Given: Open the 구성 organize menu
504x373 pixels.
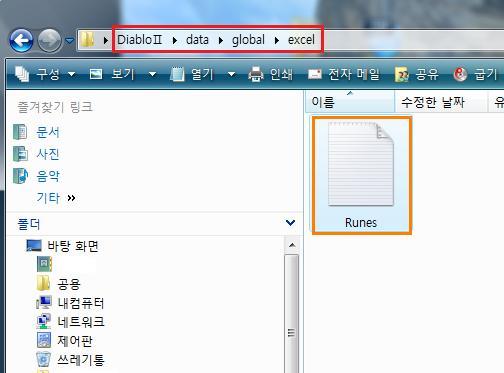Looking at the screenshot, I should (x=45, y=74).
